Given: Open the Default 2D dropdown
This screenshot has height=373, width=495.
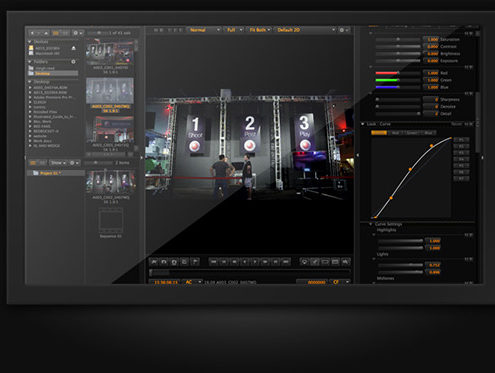Looking at the screenshot, I should (305, 30).
